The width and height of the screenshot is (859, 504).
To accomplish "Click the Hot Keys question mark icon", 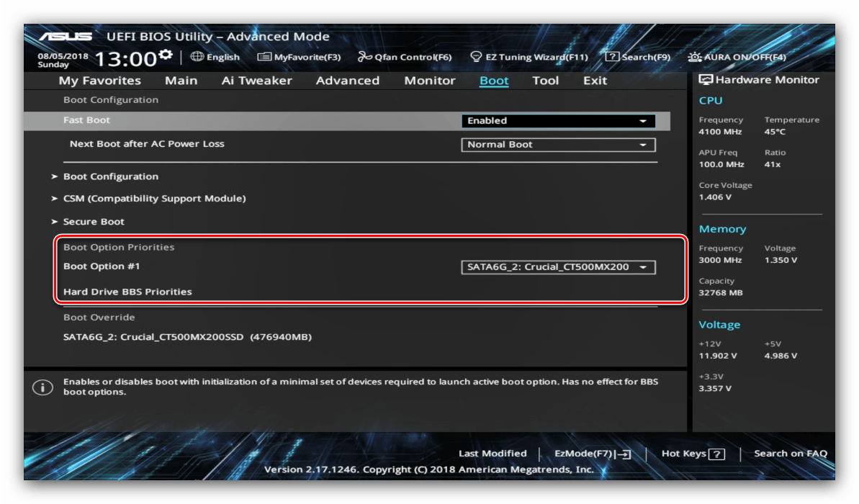I will click(x=716, y=454).
